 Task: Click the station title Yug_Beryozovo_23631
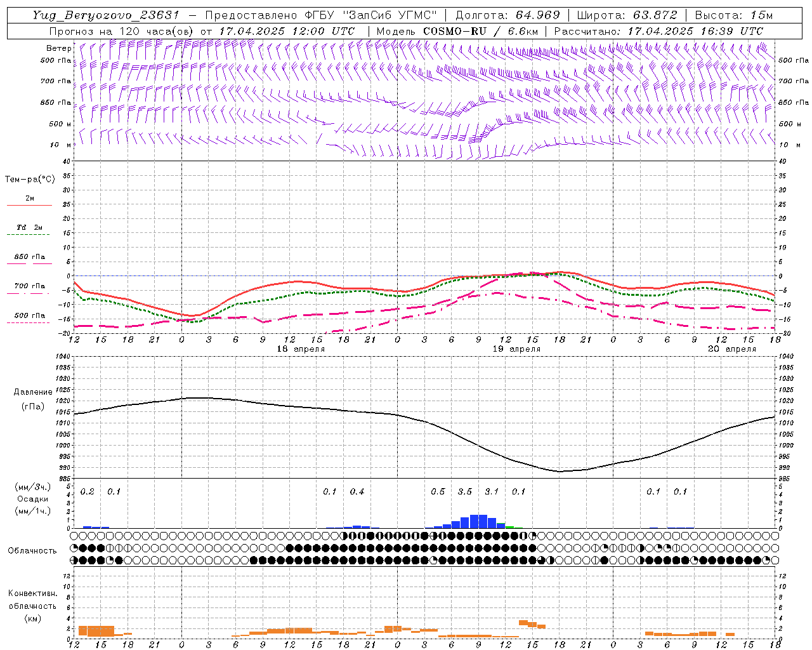pos(106,15)
